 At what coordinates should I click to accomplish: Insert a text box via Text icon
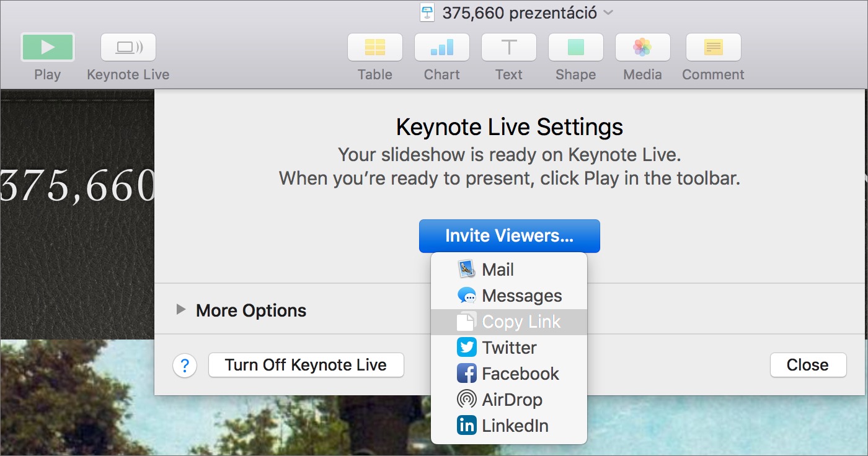[x=509, y=47]
